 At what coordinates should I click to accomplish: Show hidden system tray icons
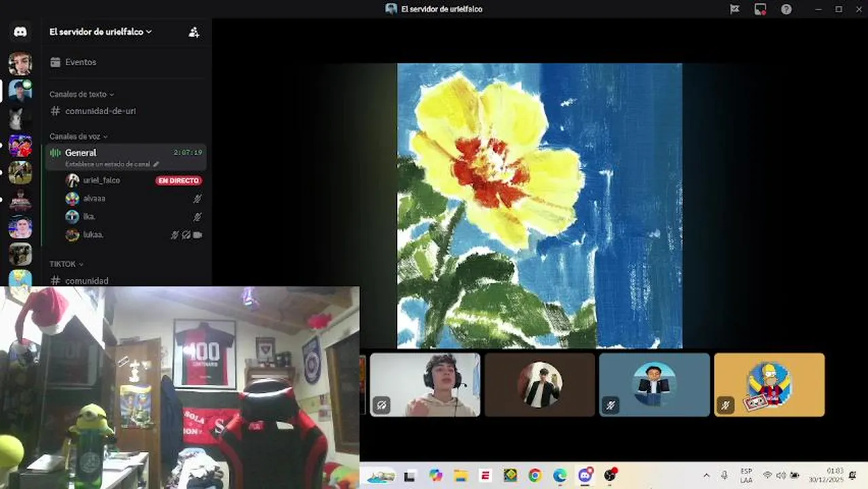click(x=706, y=475)
